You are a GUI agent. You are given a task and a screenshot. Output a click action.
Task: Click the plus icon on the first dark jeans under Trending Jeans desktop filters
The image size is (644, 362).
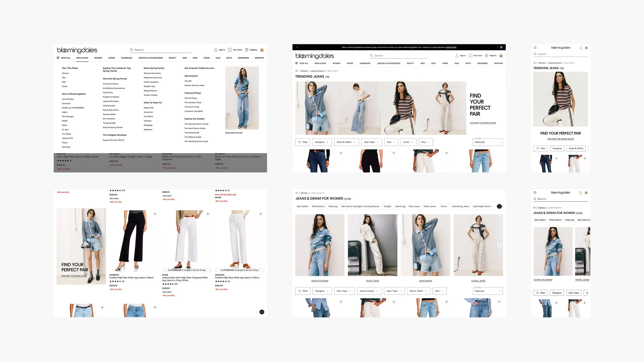coord(341,153)
